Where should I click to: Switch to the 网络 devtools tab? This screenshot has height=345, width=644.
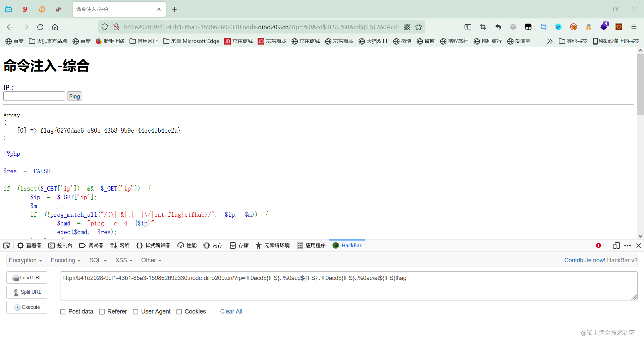(x=120, y=246)
